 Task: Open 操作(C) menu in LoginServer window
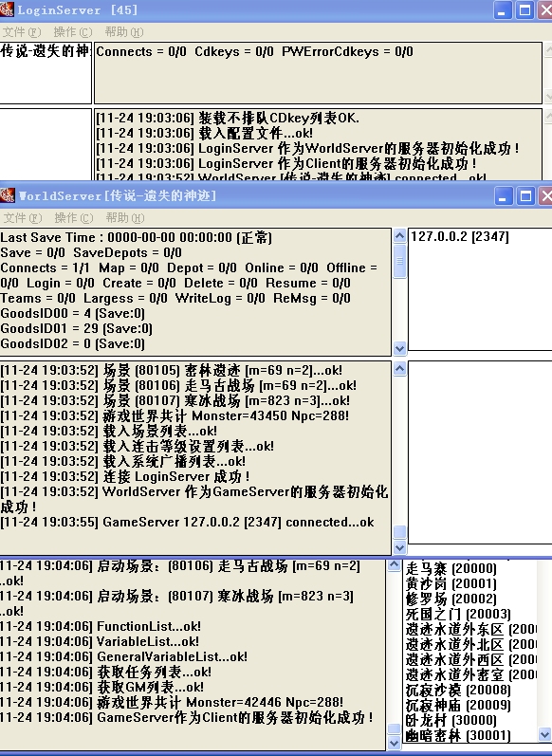(x=73, y=32)
